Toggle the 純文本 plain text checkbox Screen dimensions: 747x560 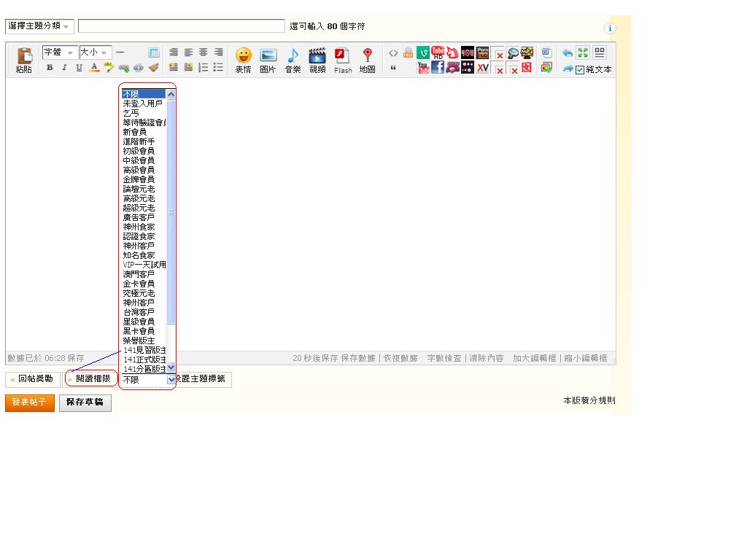[581, 70]
